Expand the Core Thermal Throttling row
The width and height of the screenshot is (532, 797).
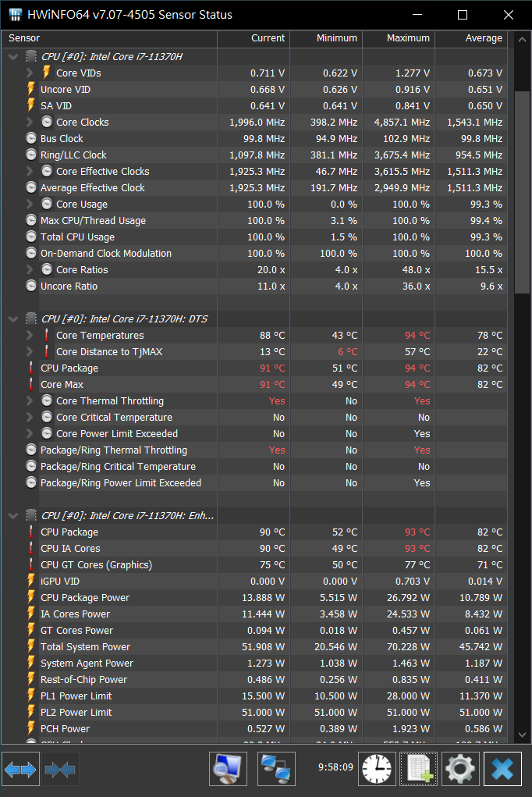point(30,400)
